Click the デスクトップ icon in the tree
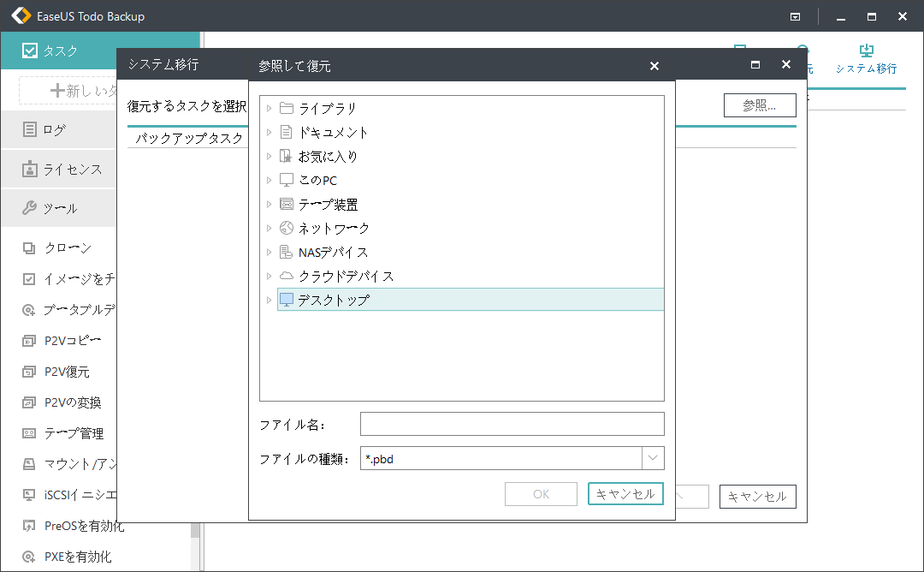This screenshot has width=924, height=572. (287, 300)
